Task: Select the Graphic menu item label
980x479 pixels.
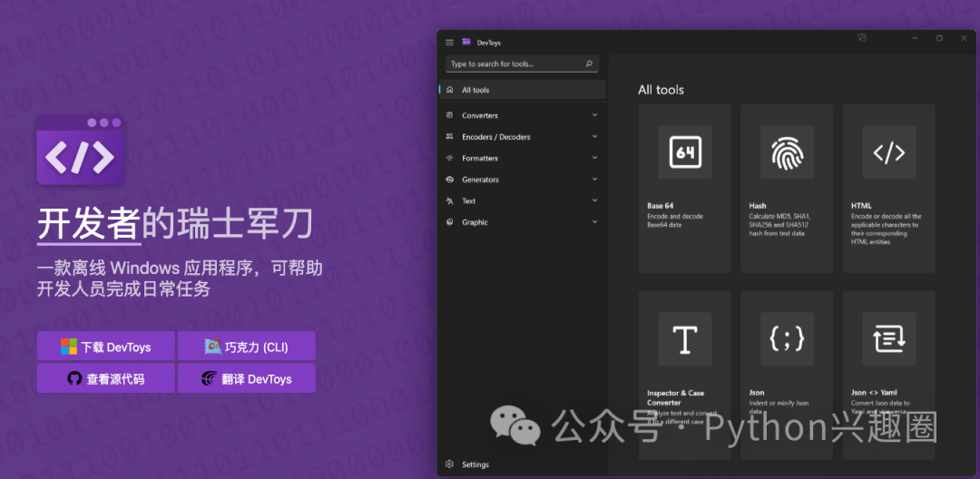Action: tap(475, 222)
